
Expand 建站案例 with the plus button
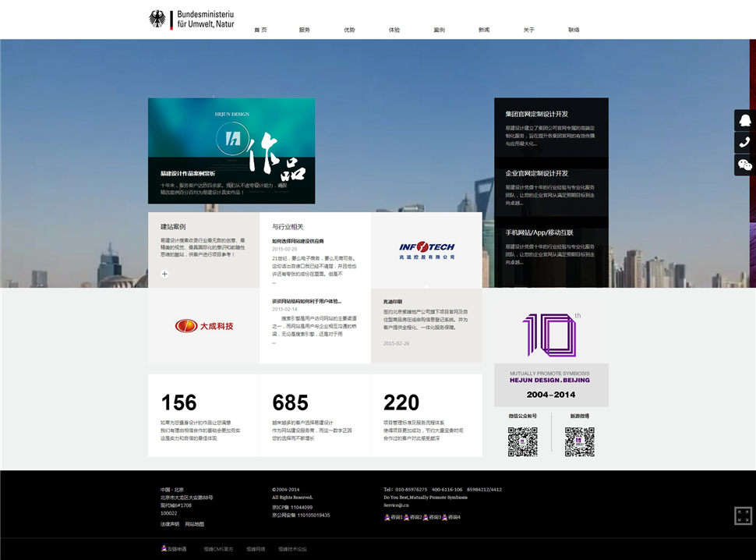coord(164,274)
